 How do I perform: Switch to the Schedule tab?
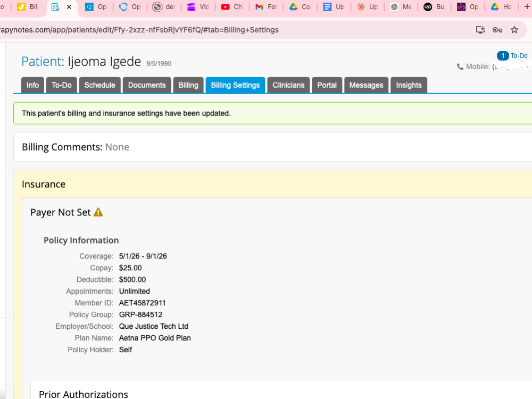tap(100, 85)
